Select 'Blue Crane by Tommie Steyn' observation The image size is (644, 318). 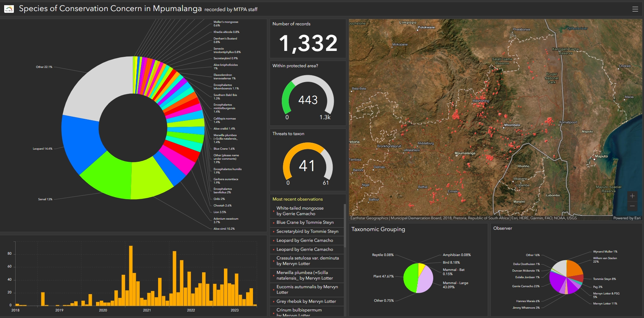pyautogui.click(x=305, y=222)
